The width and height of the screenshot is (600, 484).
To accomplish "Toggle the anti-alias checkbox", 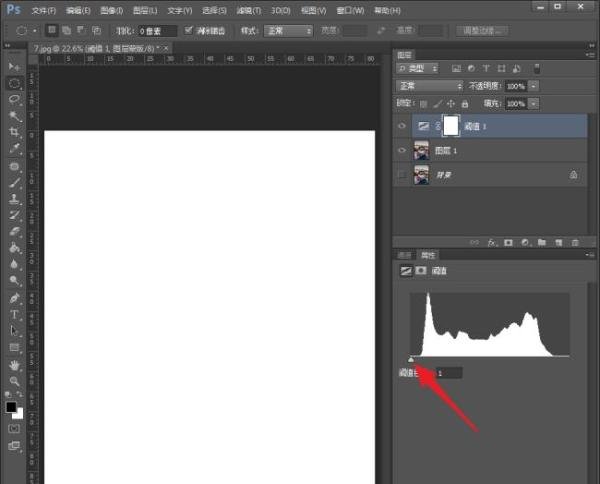I will click(188, 30).
